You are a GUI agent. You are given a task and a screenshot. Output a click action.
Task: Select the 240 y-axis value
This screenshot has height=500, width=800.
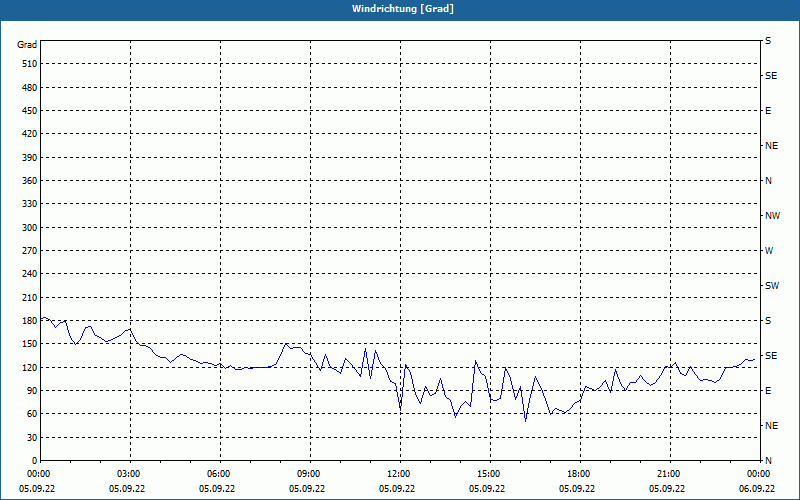point(30,274)
